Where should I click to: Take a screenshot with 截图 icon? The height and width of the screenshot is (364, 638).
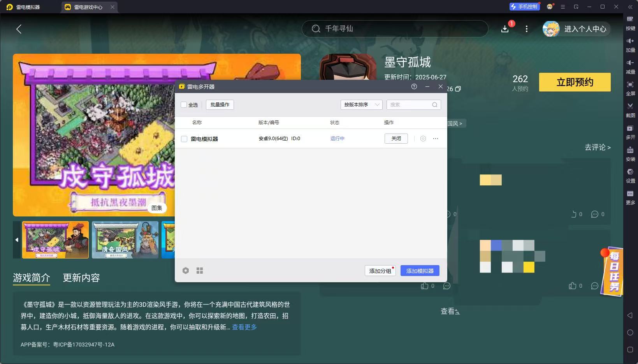pyautogui.click(x=630, y=107)
